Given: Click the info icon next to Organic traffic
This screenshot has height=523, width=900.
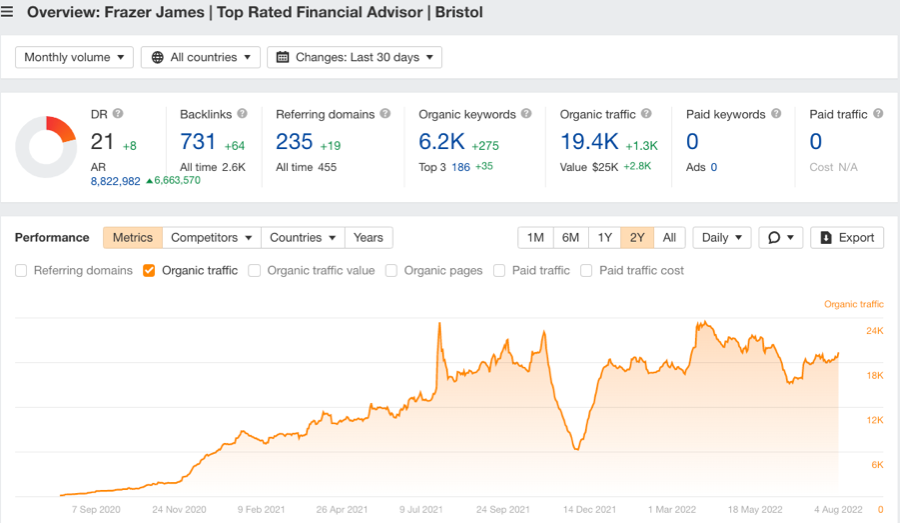Looking at the screenshot, I should point(646,115).
